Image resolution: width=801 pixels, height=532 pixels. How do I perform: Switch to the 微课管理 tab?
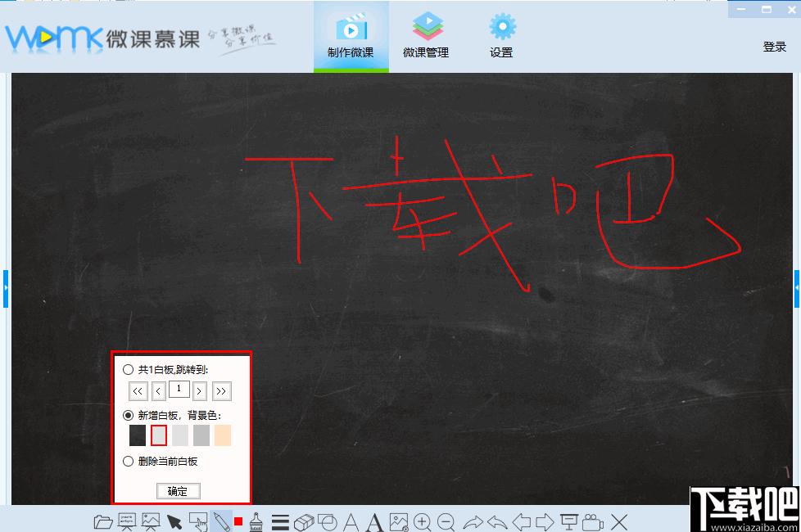coord(426,36)
